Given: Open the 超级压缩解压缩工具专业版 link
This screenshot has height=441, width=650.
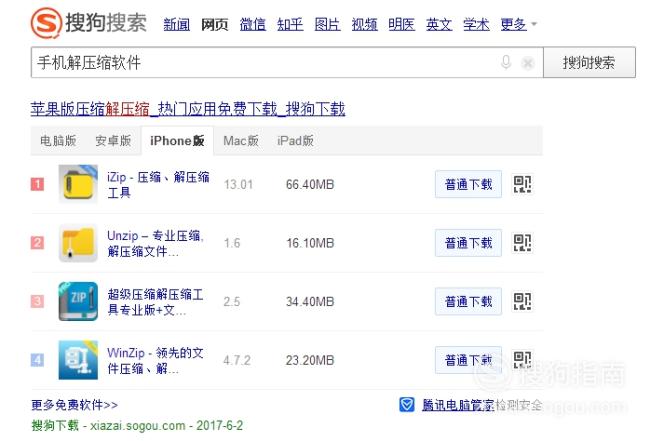Looking at the screenshot, I should [x=155, y=302].
